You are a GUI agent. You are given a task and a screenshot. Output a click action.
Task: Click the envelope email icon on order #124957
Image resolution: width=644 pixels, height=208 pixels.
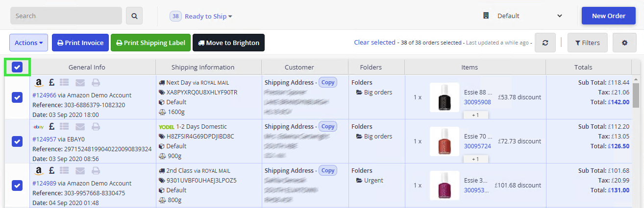pyautogui.click(x=81, y=127)
